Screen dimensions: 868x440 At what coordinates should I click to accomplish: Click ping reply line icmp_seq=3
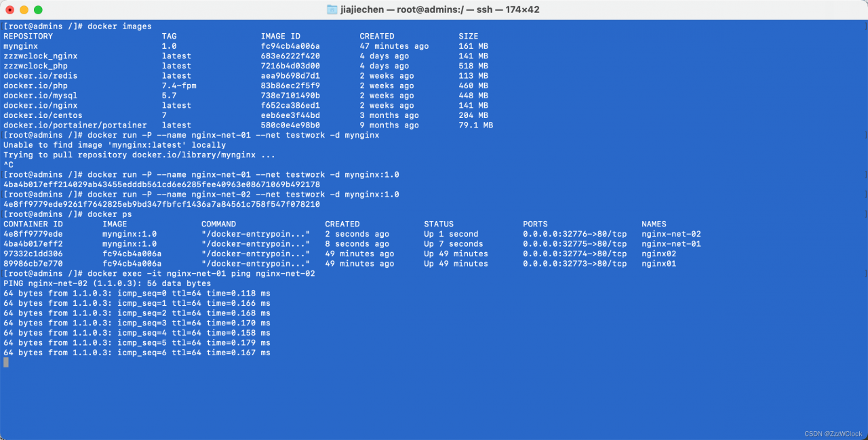coord(137,323)
